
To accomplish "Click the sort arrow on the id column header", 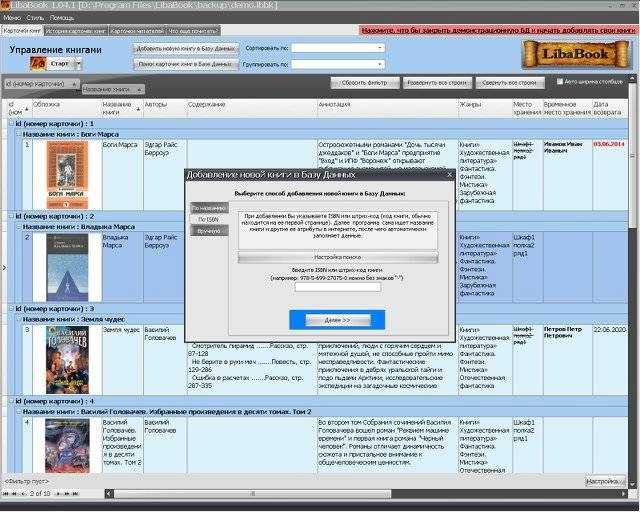I will tap(27, 109).
